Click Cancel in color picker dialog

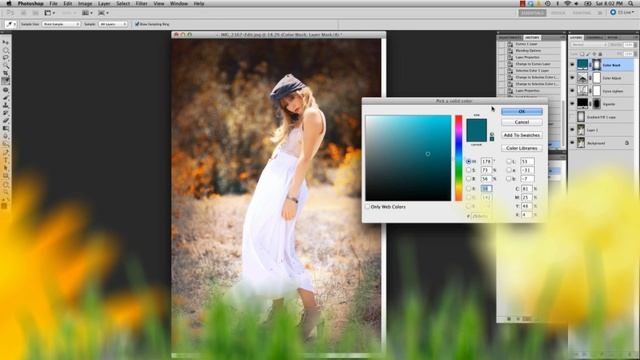tap(522, 122)
